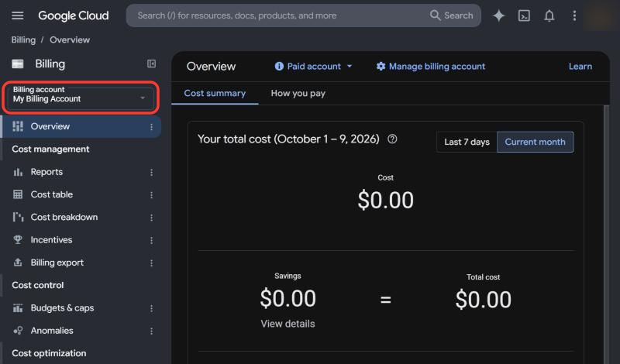620x364 pixels.
Task: Click the Manage billing account gear icon
Action: pos(381,66)
